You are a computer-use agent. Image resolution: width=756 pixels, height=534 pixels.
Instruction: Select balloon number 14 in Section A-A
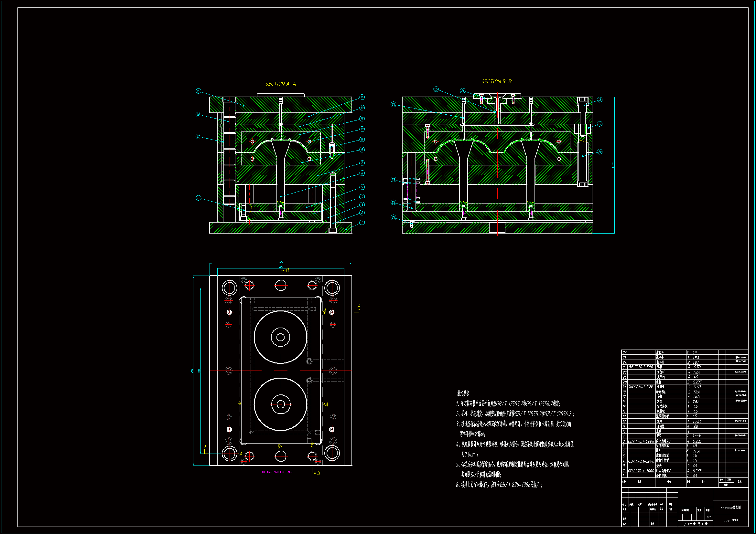click(x=362, y=97)
